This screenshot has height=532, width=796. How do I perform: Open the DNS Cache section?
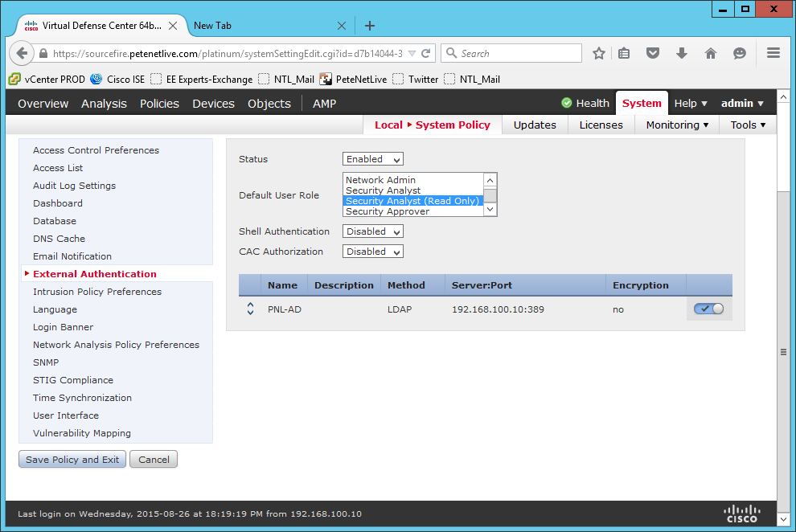pyautogui.click(x=59, y=239)
